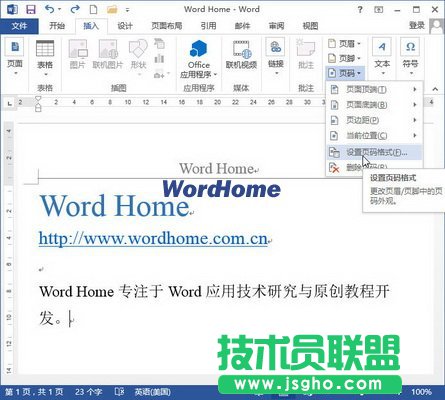
Task: Open the 页脚 Footer dropdown
Action: click(x=345, y=58)
